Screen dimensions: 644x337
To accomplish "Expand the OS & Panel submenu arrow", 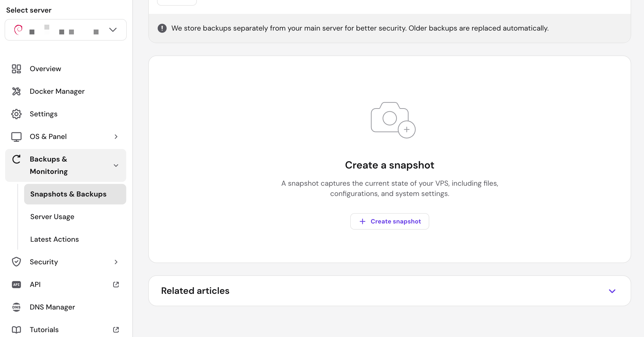I will coord(116,137).
